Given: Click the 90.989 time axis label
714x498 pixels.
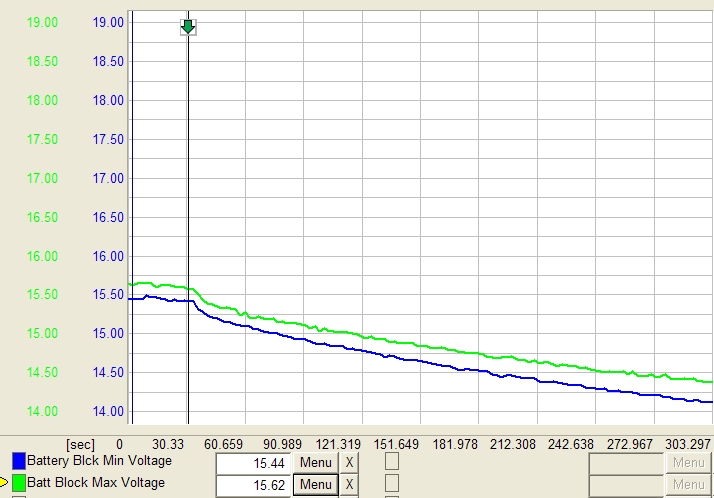Looking at the screenshot, I should (x=282, y=444).
